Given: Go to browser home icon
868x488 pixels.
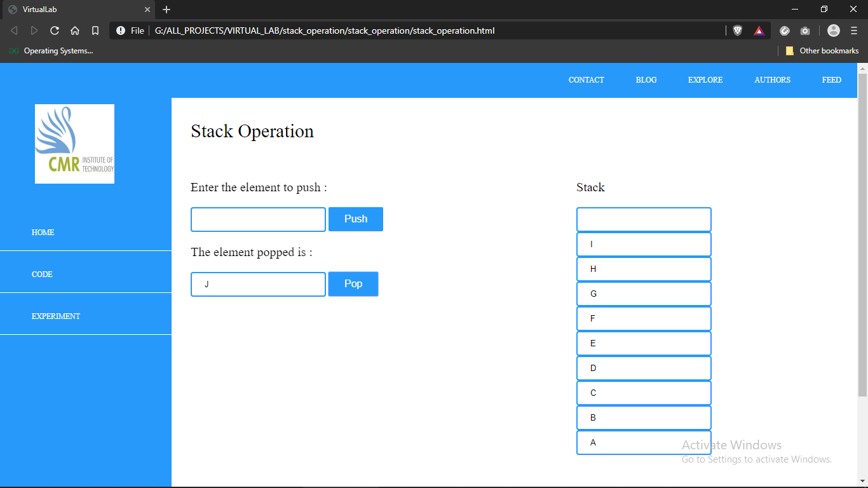Looking at the screenshot, I should click(x=75, y=30).
